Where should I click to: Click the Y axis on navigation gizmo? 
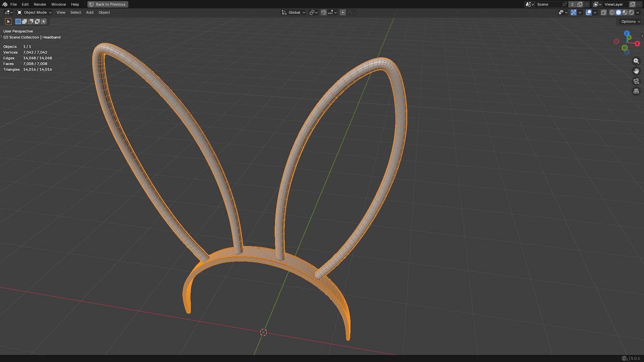pos(630,38)
